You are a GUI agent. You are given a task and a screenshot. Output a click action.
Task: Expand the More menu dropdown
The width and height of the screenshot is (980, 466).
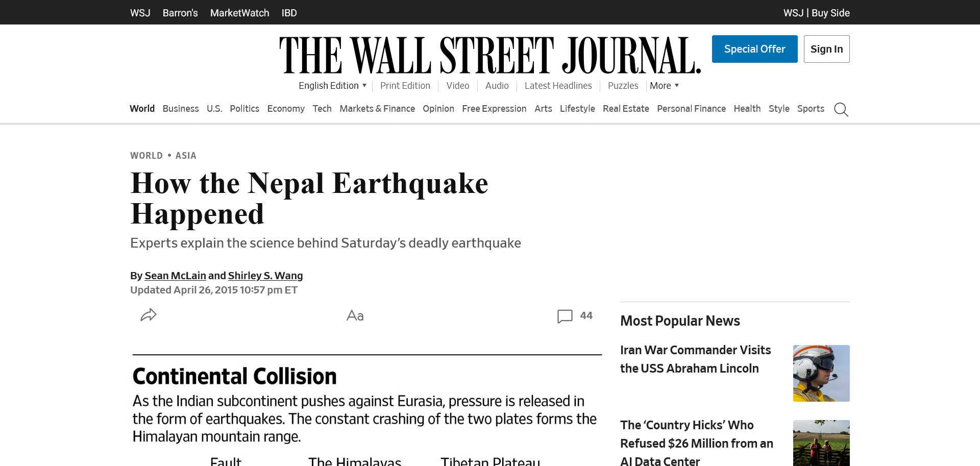click(x=665, y=86)
